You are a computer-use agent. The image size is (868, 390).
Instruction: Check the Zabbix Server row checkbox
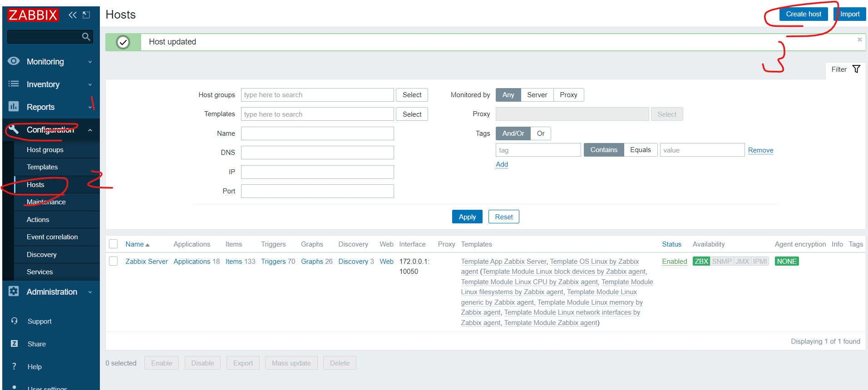[113, 261]
